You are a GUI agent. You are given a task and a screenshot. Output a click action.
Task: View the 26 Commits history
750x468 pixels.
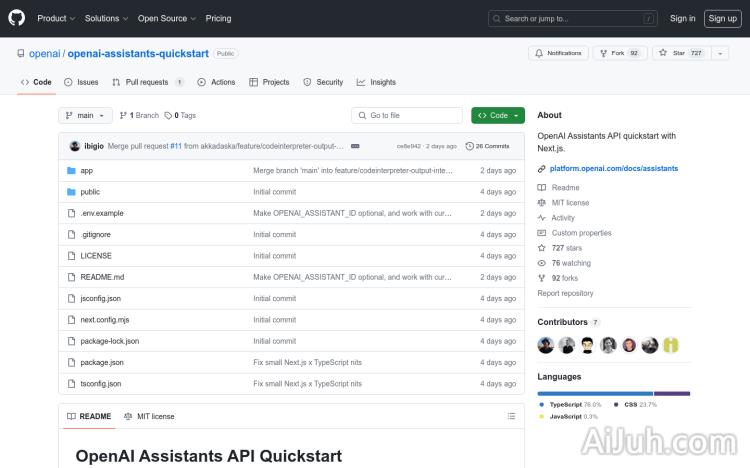[487, 146]
